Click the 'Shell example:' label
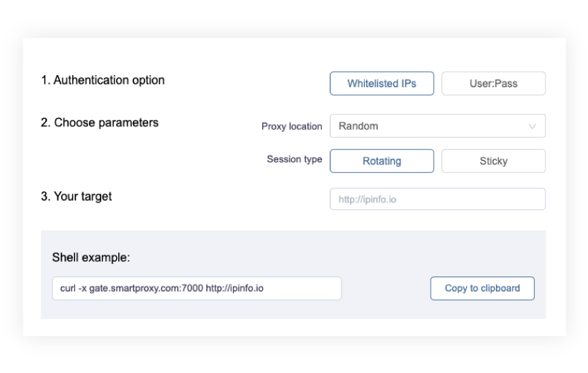The height and width of the screenshot is (373, 588). coord(91,257)
